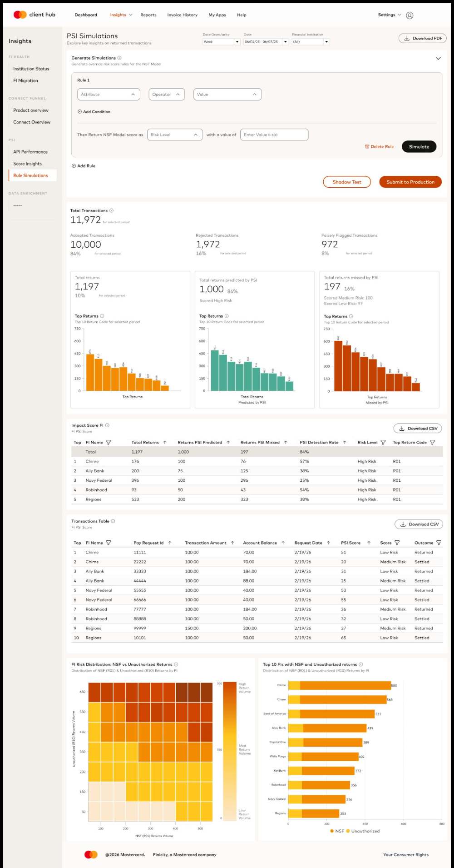Click the Simulate button
The image size is (454, 868).
(x=419, y=147)
